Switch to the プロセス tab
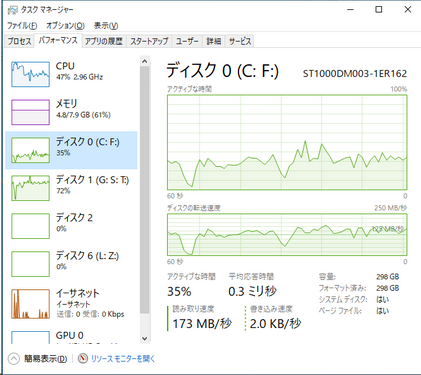 pyautogui.click(x=19, y=41)
